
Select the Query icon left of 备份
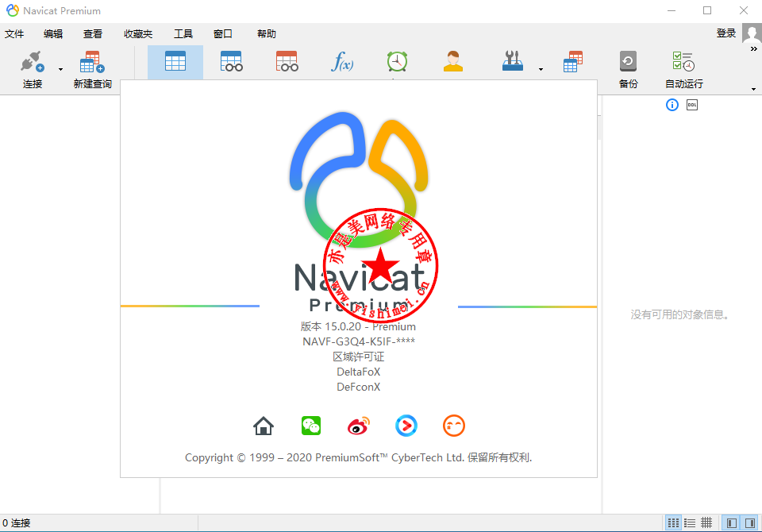pyautogui.click(x=573, y=62)
